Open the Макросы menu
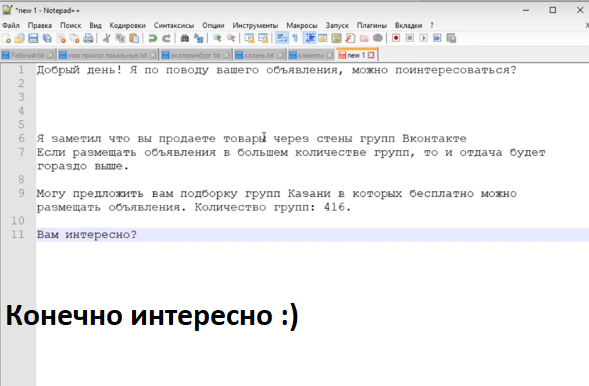589x386 pixels. pos(302,26)
